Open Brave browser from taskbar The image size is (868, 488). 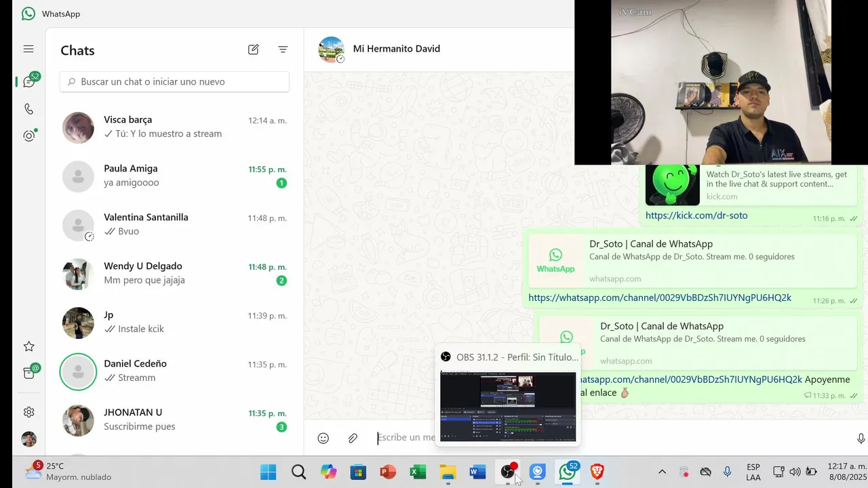click(x=597, y=472)
